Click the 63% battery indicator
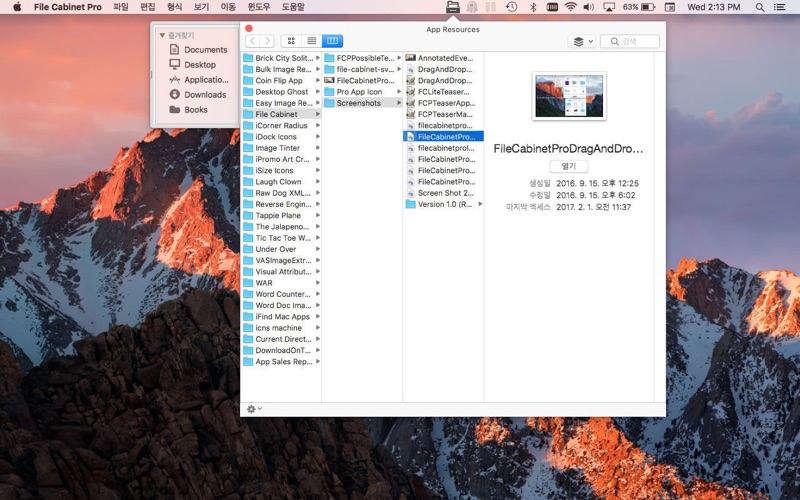800x500 pixels. tap(639, 7)
